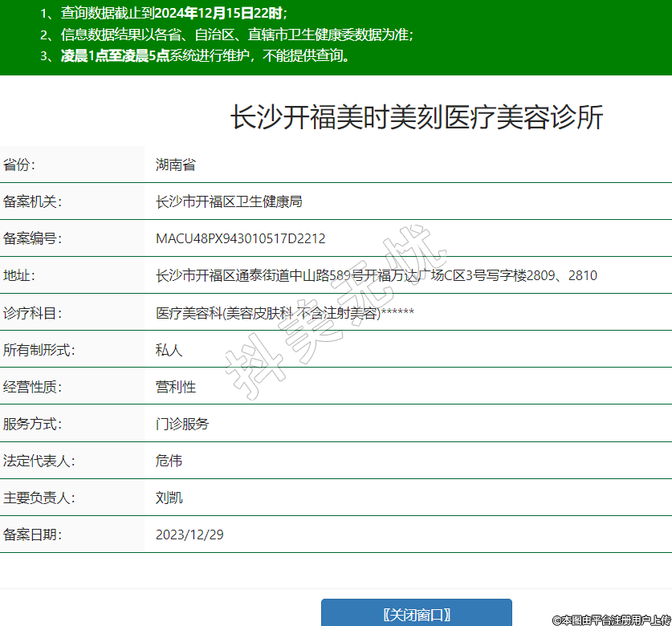Click the business nature value 营利性

[x=176, y=387]
